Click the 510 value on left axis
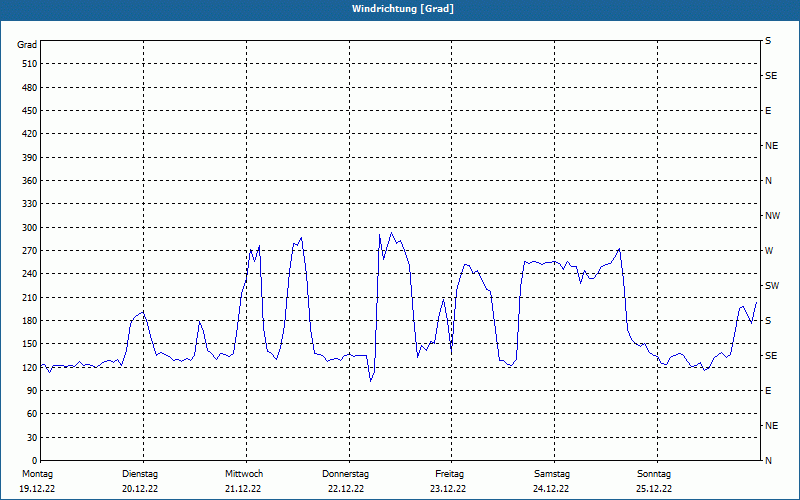This screenshot has width=800, height=500. pyautogui.click(x=29, y=64)
